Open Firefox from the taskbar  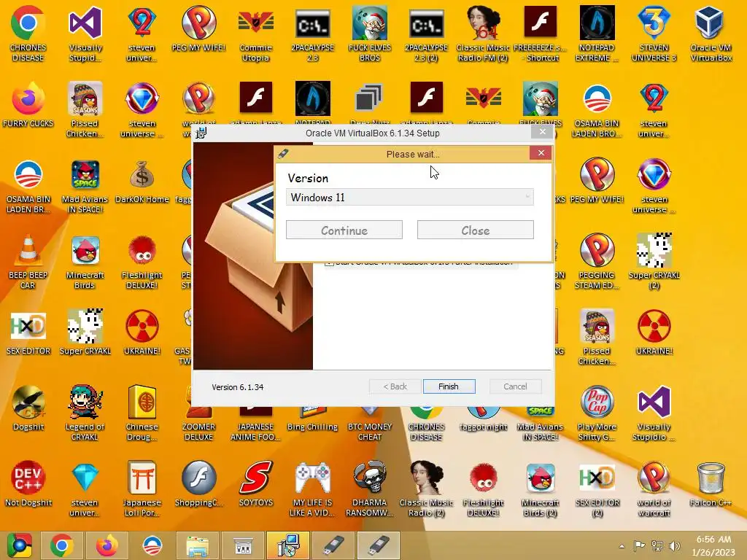(107, 545)
